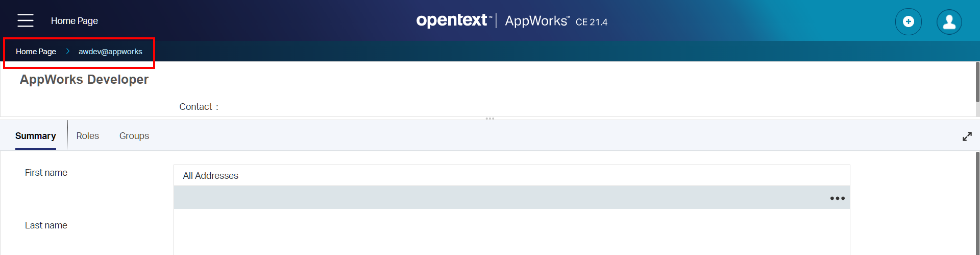980x255 pixels.
Task: Click the create new plus icon
Action: [908, 21]
